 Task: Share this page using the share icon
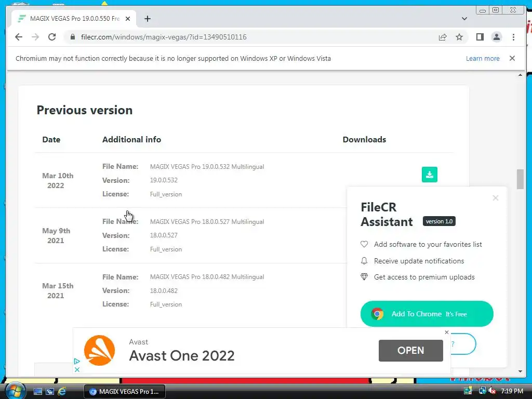click(x=443, y=37)
